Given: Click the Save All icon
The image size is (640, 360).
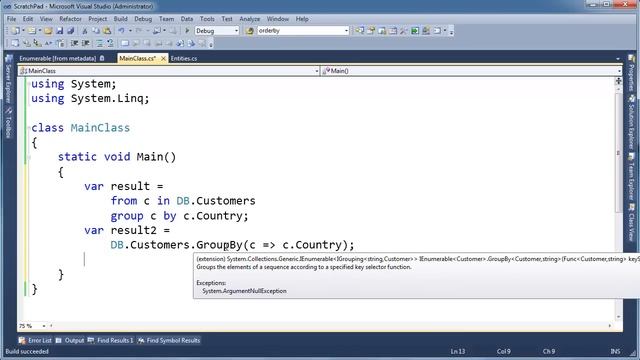Looking at the screenshot, I should coord(70,31).
